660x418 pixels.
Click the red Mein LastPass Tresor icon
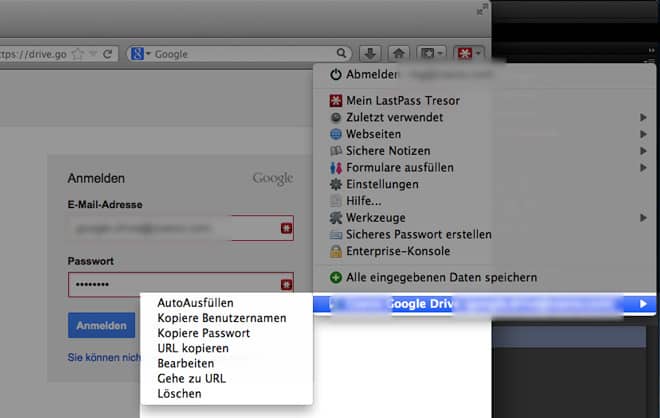(x=335, y=101)
